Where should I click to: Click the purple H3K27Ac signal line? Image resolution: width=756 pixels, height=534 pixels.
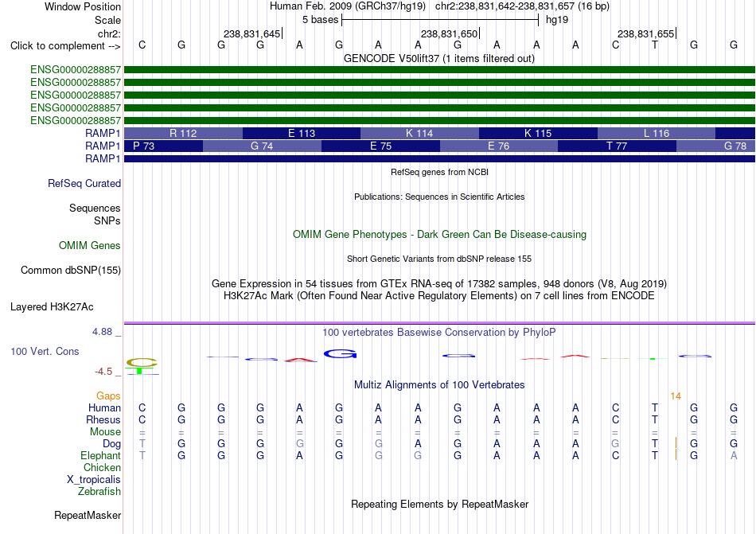click(x=439, y=323)
